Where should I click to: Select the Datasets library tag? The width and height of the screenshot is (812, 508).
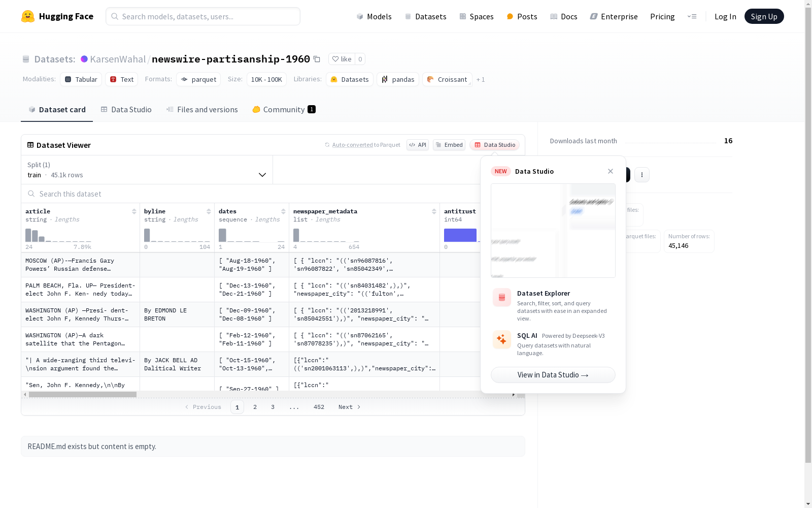pos(350,79)
